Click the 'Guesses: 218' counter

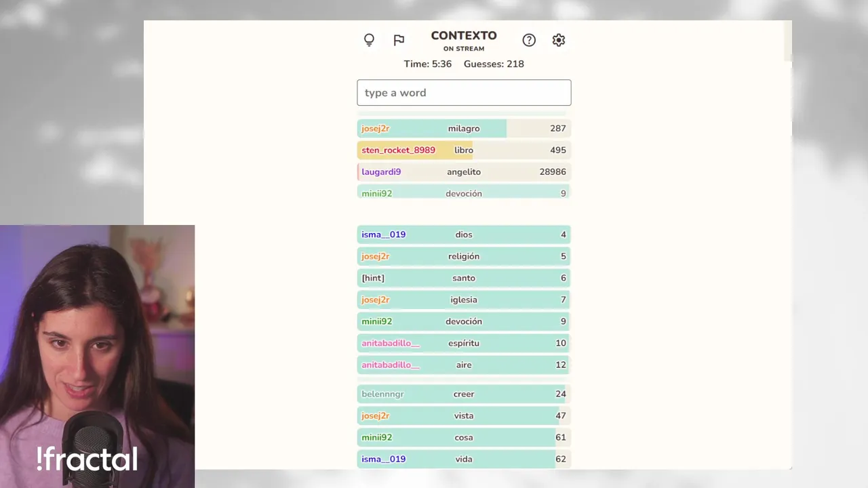tap(494, 64)
